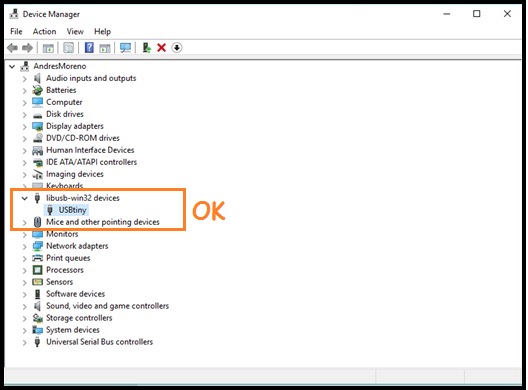Image resolution: width=528 pixels, height=390 pixels.
Task: Expand the Network adapters category arrow
Action: pos(24,247)
